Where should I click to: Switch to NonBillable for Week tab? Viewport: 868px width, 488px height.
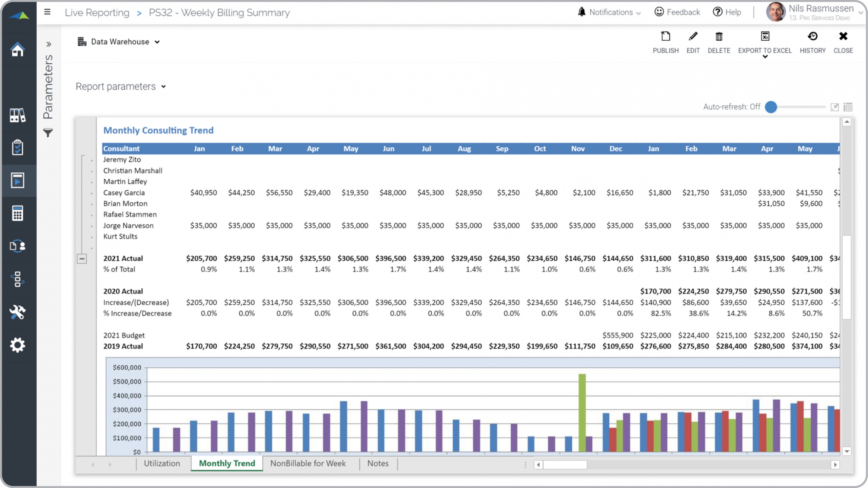point(308,463)
